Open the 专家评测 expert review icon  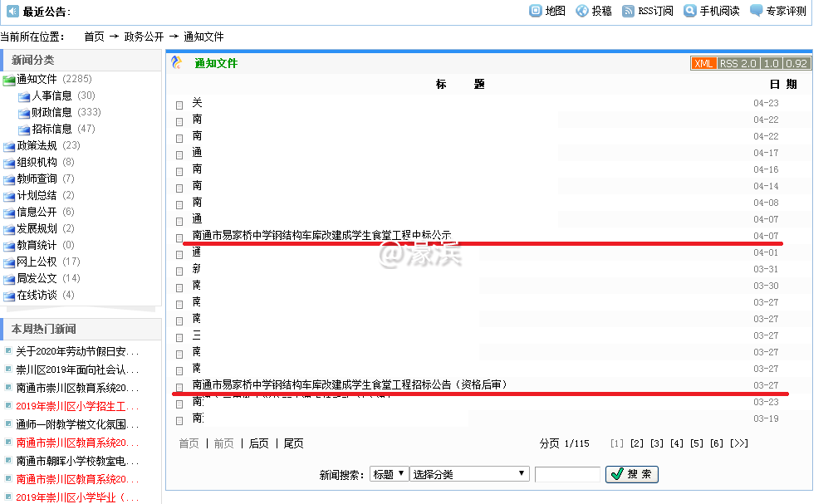756,11
